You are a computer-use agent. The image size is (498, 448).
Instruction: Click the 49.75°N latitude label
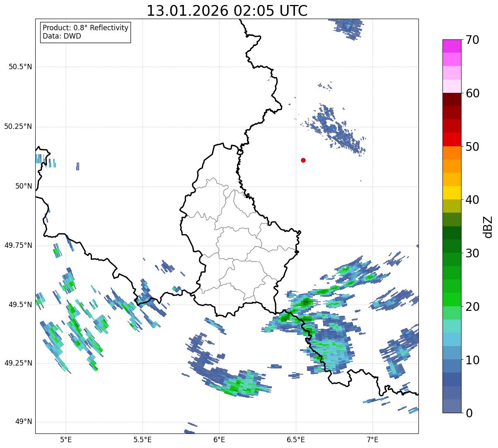[x=18, y=245]
